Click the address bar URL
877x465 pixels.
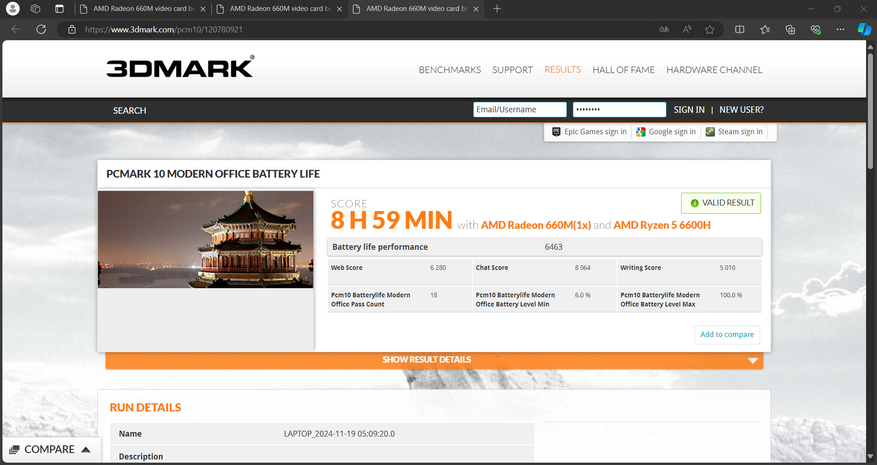(x=164, y=30)
